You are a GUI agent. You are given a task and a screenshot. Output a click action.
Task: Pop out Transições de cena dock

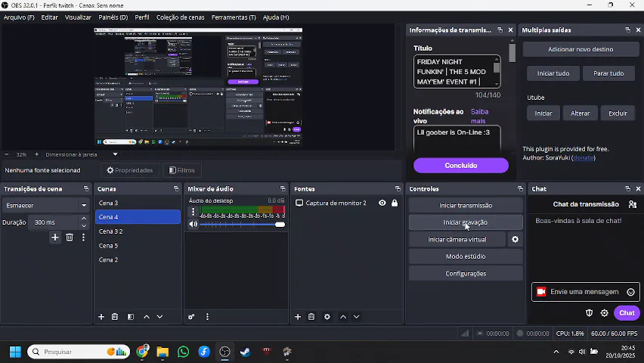point(86,189)
